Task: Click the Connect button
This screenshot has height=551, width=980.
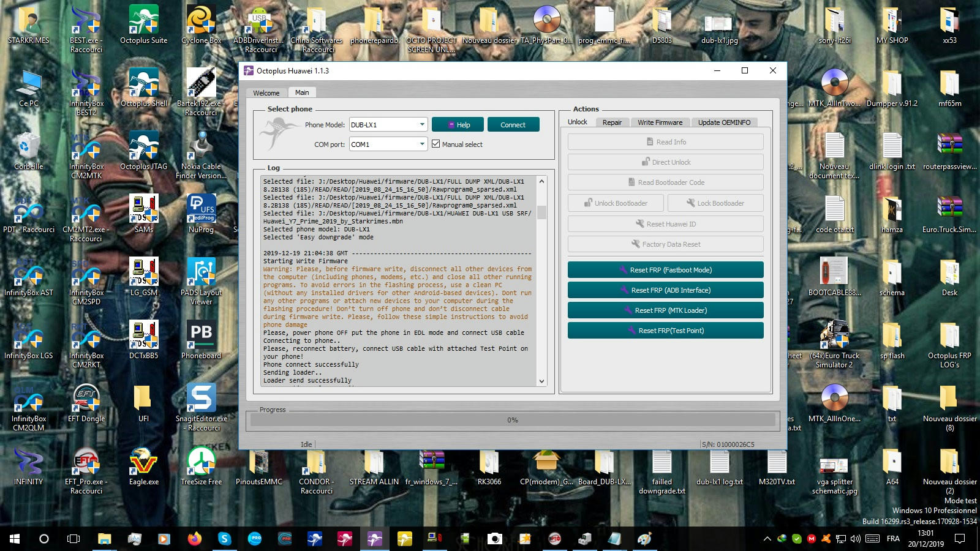Action: pos(513,124)
